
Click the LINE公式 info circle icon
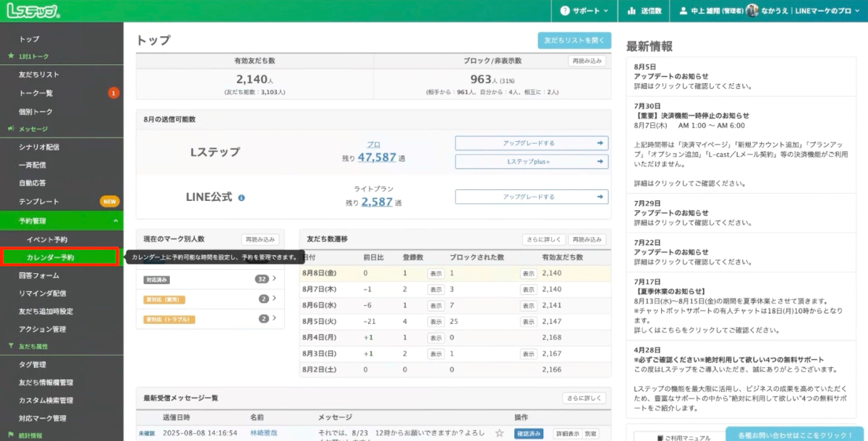(242, 197)
